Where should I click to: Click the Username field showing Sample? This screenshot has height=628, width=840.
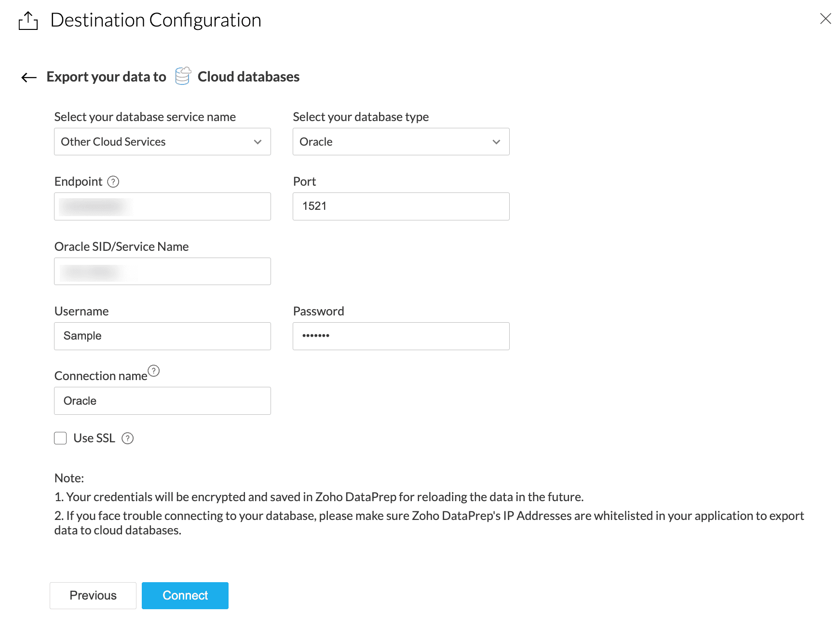point(162,336)
